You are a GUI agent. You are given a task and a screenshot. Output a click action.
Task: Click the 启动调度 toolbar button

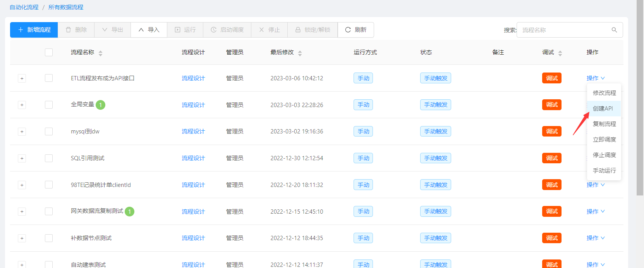(x=227, y=30)
